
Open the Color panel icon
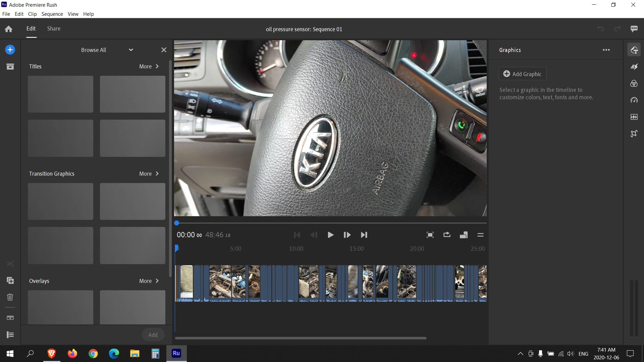point(634,83)
